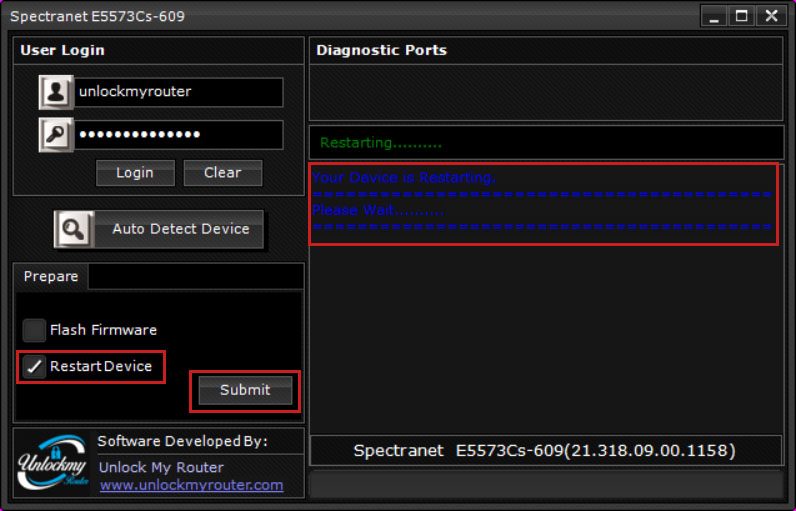The width and height of the screenshot is (796, 511).
Task: Click the window title 'Spectranet E5573Cs-609'
Action: pos(97,16)
